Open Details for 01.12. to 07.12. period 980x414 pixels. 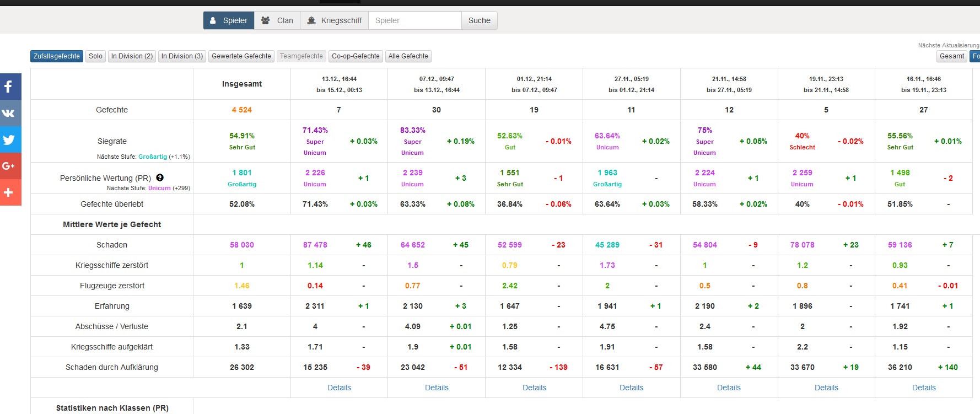(x=534, y=388)
